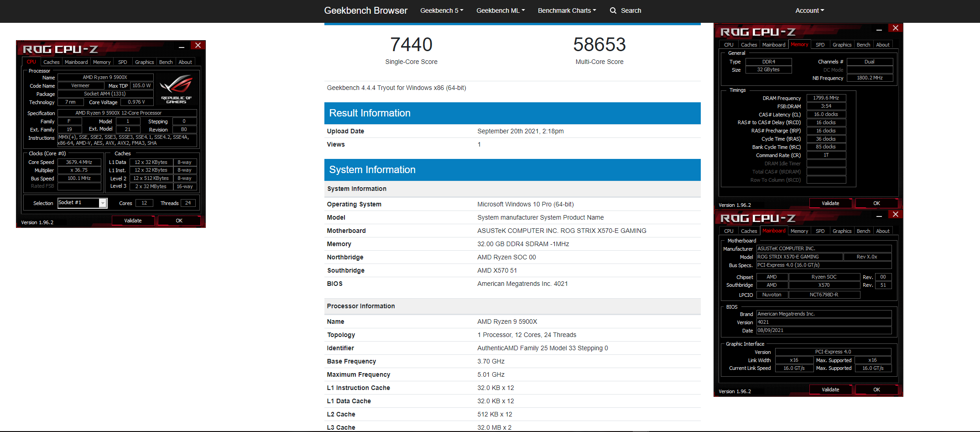
Task: Click the LPCIO NCT6798D-R value
Action: [x=824, y=295]
